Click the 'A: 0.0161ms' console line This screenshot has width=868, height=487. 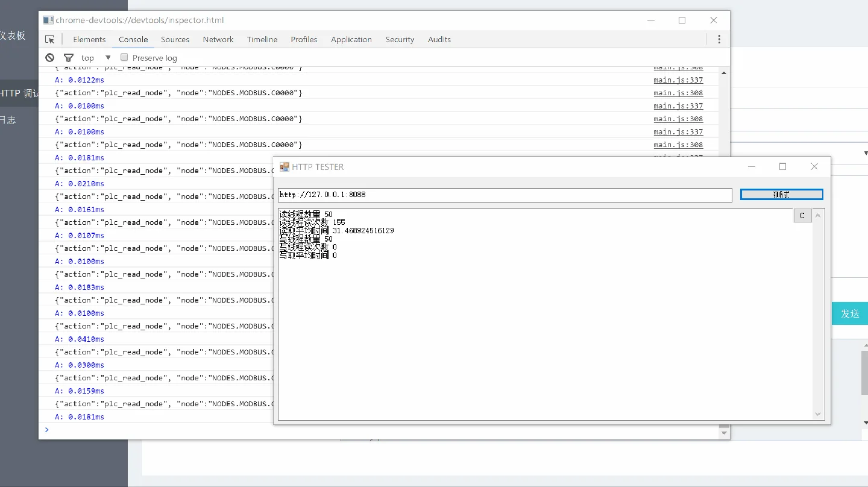coord(80,209)
